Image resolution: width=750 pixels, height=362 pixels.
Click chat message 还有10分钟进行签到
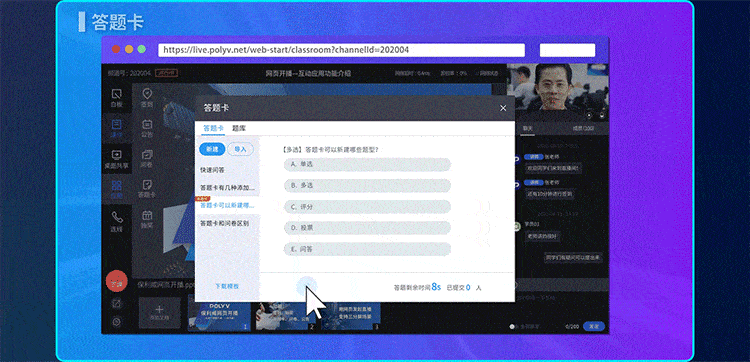(x=550, y=195)
